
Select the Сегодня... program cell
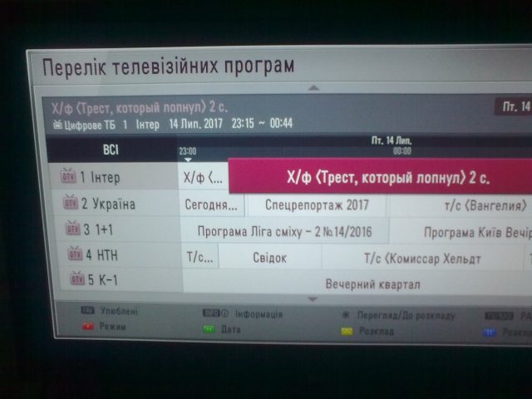pyautogui.click(x=211, y=204)
